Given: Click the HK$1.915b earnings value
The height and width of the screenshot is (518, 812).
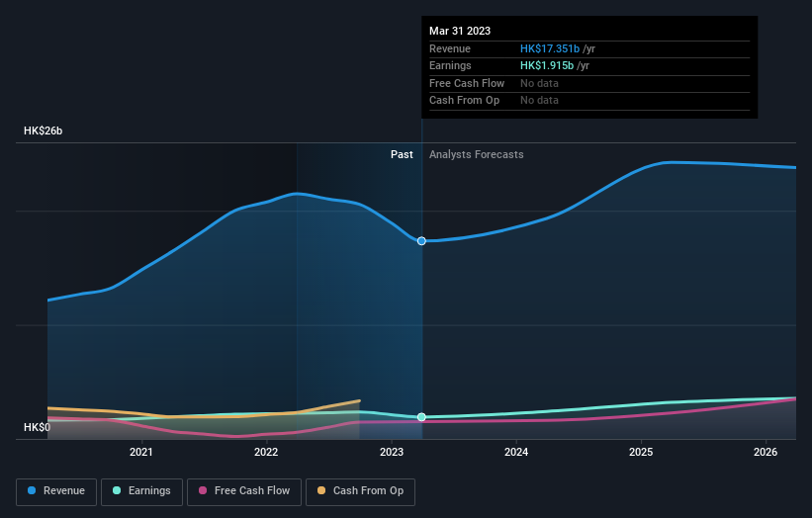Looking at the screenshot, I should click(x=547, y=65).
